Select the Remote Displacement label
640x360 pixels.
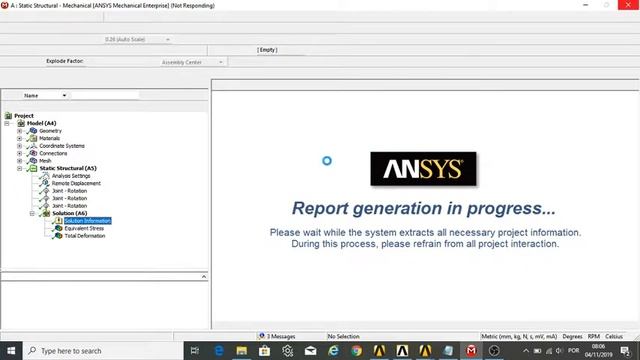pyautogui.click(x=76, y=183)
